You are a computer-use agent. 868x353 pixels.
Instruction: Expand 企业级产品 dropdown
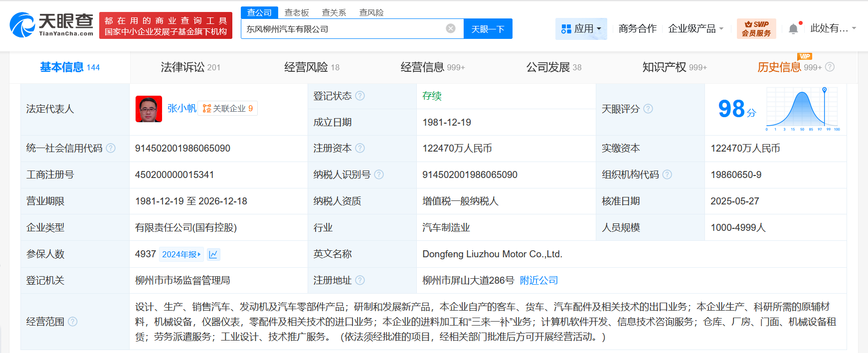pos(696,29)
